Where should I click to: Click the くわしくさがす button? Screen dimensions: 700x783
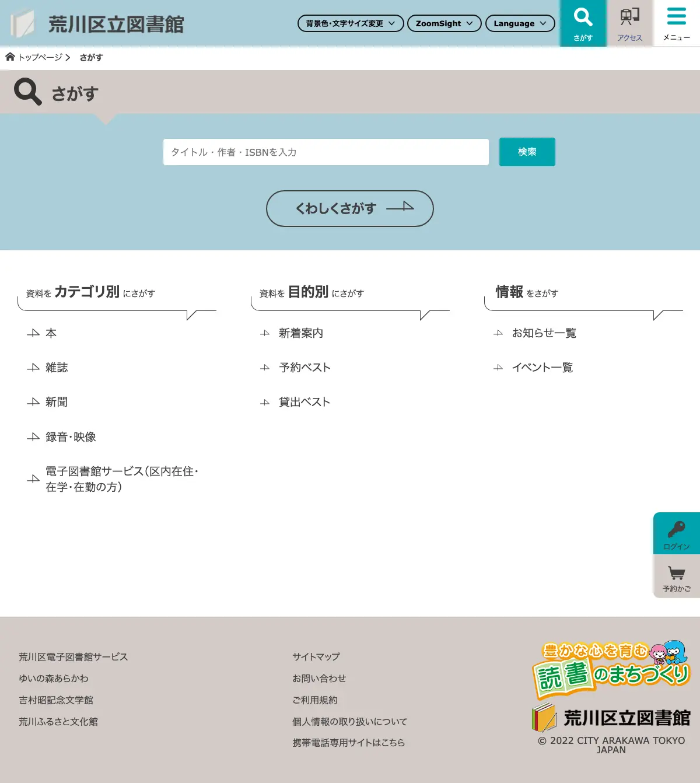[350, 208]
